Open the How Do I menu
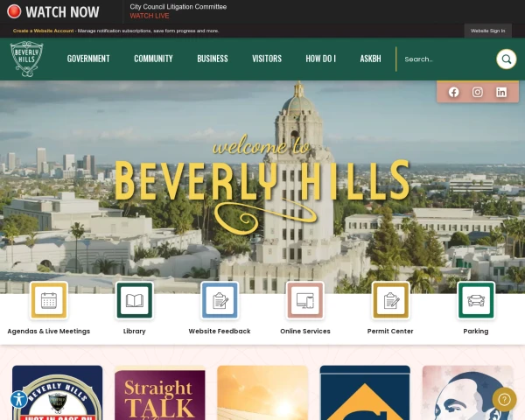The image size is (525, 420). [320, 59]
